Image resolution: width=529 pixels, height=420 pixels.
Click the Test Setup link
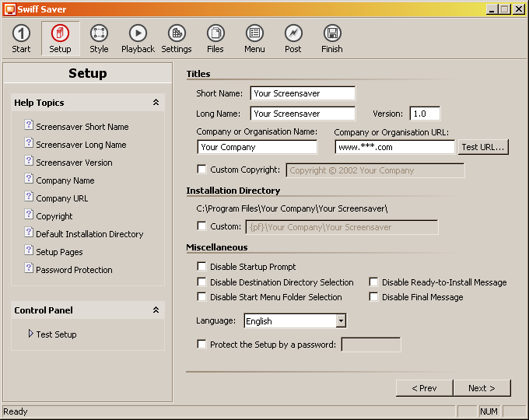(x=56, y=334)
